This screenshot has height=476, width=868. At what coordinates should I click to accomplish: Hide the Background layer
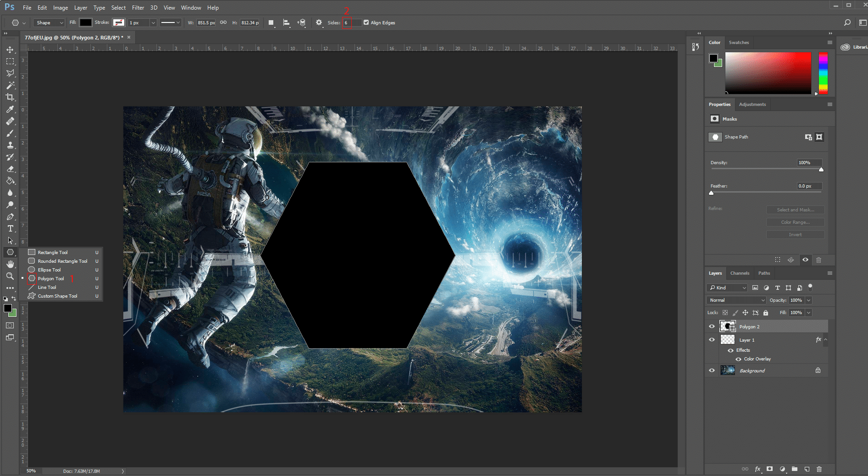(712, 371)
